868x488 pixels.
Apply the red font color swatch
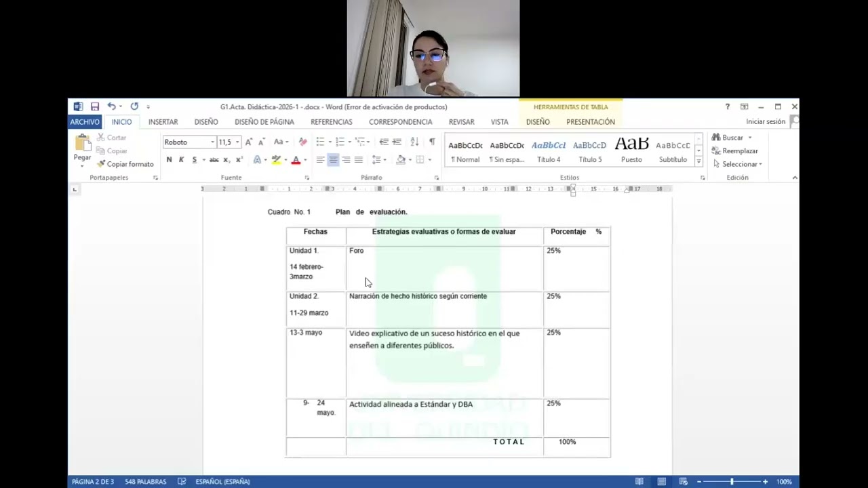(x=296, y=160)
